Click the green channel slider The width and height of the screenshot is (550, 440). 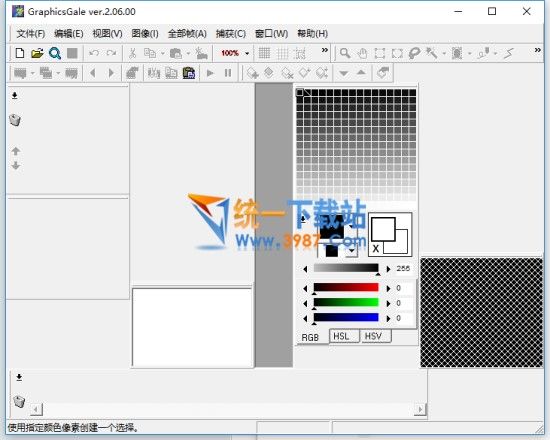point(346,303)
